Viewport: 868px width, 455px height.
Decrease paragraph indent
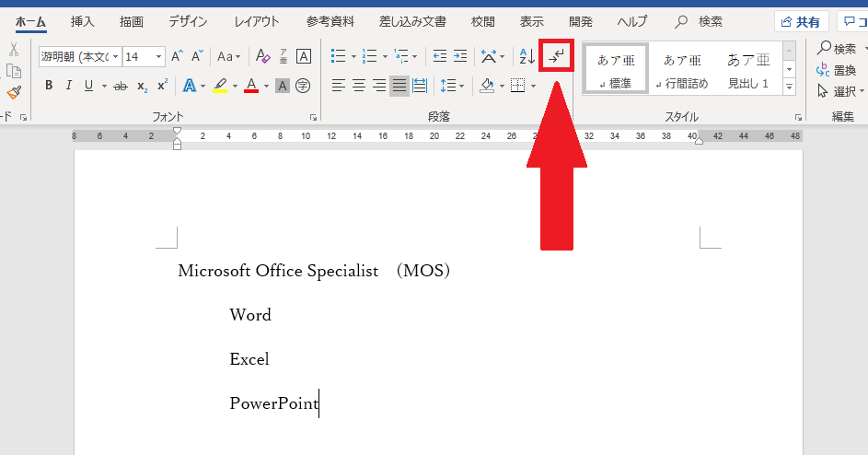(x=440, y=56)
